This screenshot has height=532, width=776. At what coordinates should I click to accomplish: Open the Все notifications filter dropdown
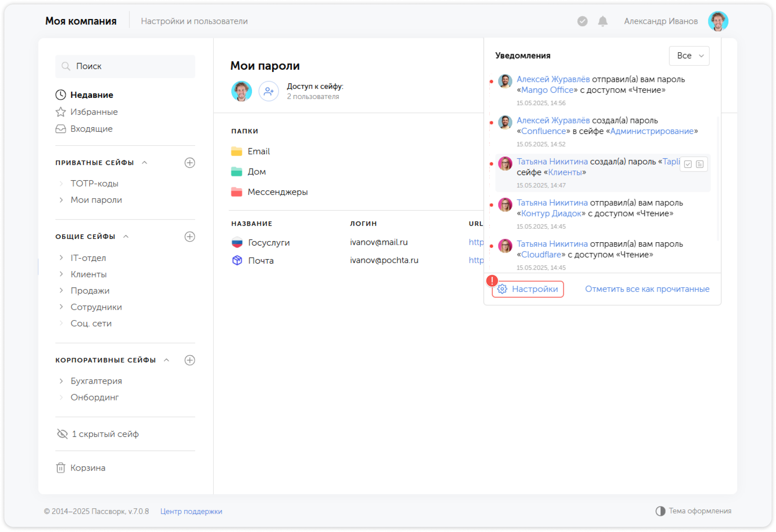pyautogui.click(x=689, y=56)
